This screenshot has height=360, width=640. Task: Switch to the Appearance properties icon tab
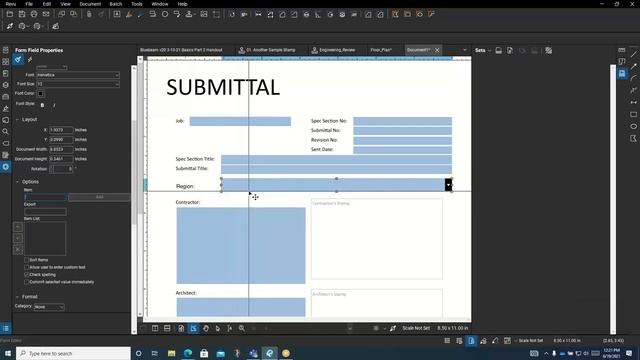18,60
